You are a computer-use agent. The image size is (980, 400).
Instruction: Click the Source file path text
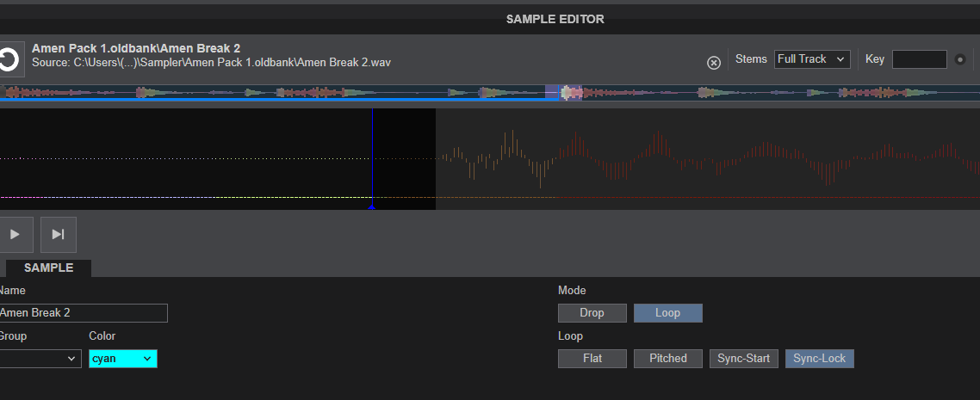[x=212, y=63]
